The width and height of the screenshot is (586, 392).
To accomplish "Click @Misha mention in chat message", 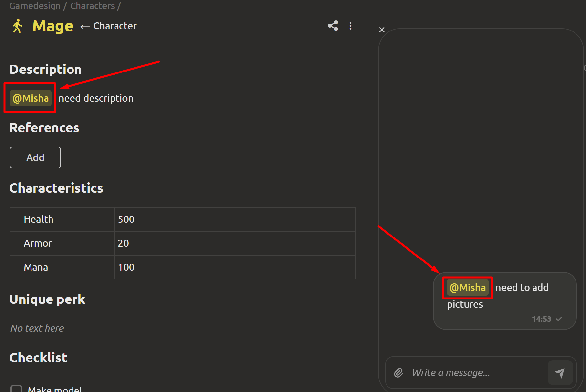I will click(x=468, y=288).
